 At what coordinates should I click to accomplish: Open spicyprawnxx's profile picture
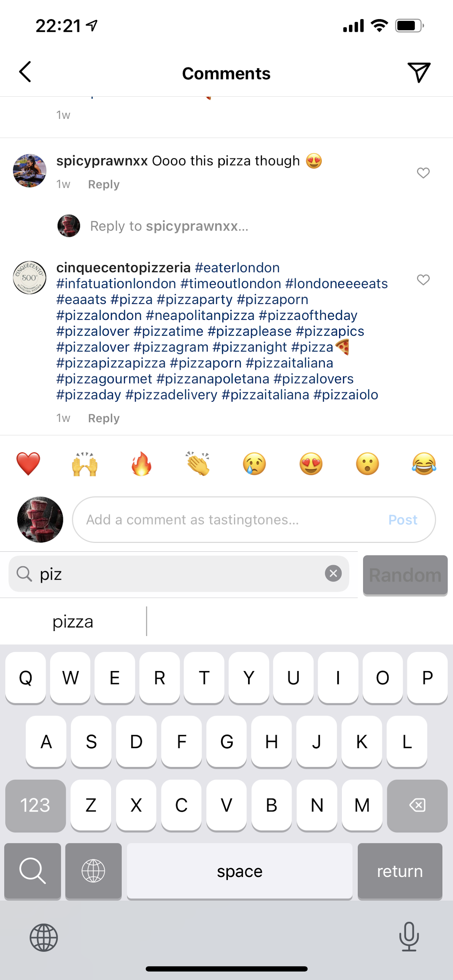click(x=30, y=171)
